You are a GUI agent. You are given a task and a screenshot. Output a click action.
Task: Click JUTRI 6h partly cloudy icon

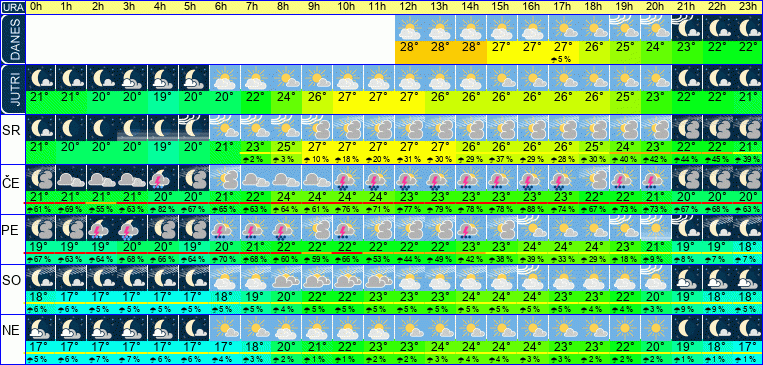[x=225, y=77]
